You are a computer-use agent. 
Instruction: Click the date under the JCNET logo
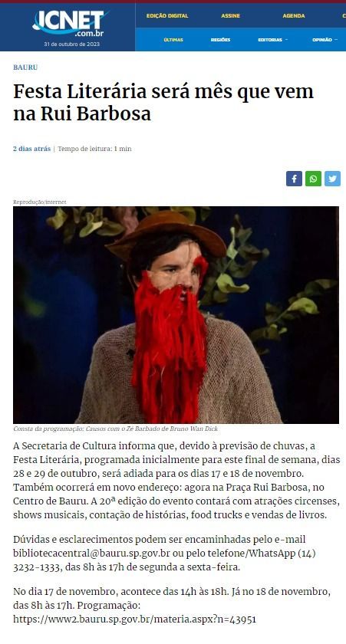[x=71, y=44]
